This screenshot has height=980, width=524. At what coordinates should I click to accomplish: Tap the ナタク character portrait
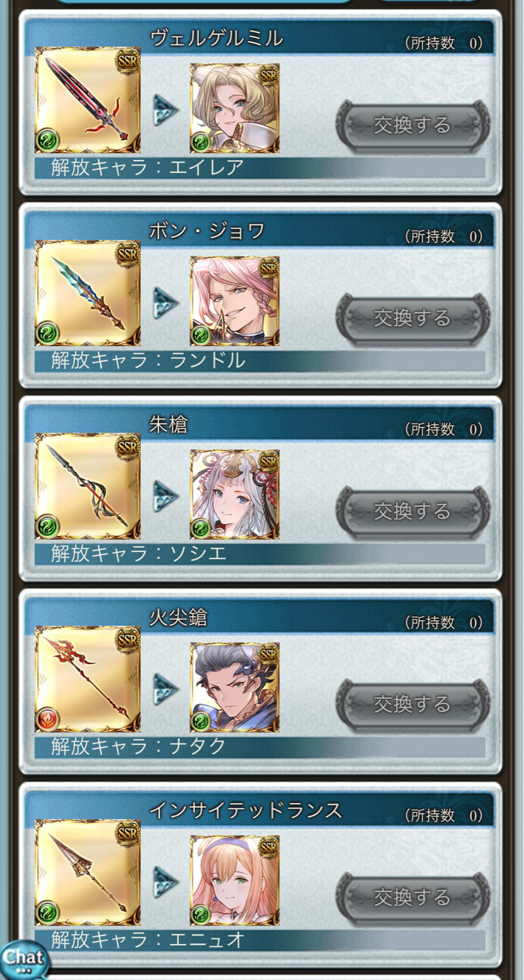point(235,688)
